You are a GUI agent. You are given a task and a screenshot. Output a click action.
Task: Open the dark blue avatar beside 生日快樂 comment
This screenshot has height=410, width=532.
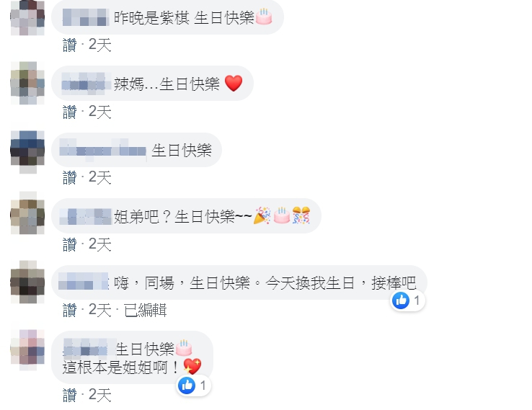click(27, 151)
